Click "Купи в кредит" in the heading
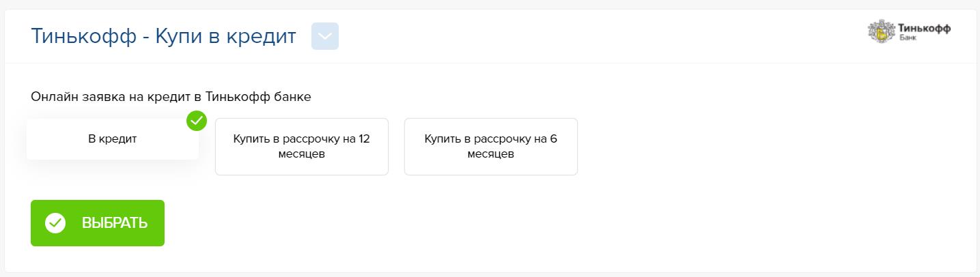The width and height of the screenshot is (980, 277). [x=226, y=37]
